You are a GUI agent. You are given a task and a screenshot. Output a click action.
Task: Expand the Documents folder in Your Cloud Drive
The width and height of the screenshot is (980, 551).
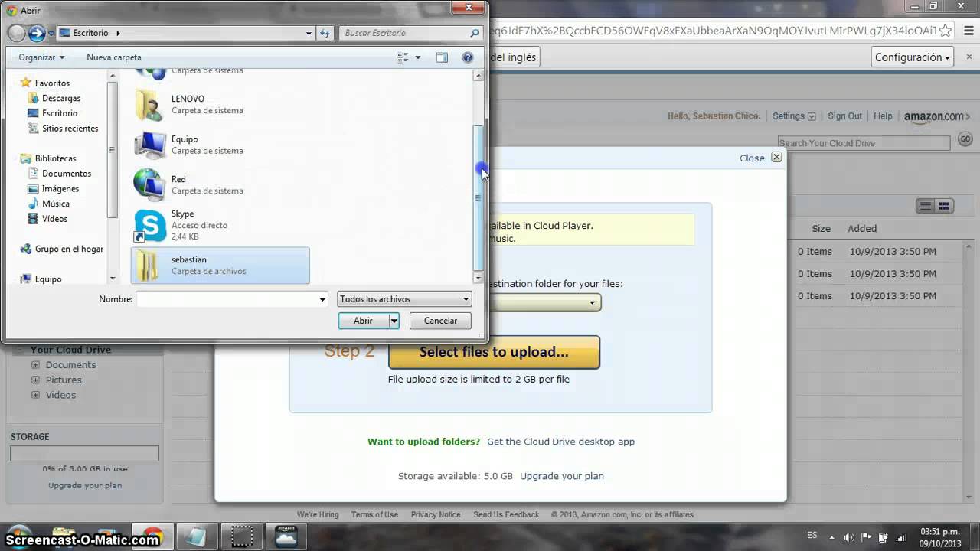35,365
